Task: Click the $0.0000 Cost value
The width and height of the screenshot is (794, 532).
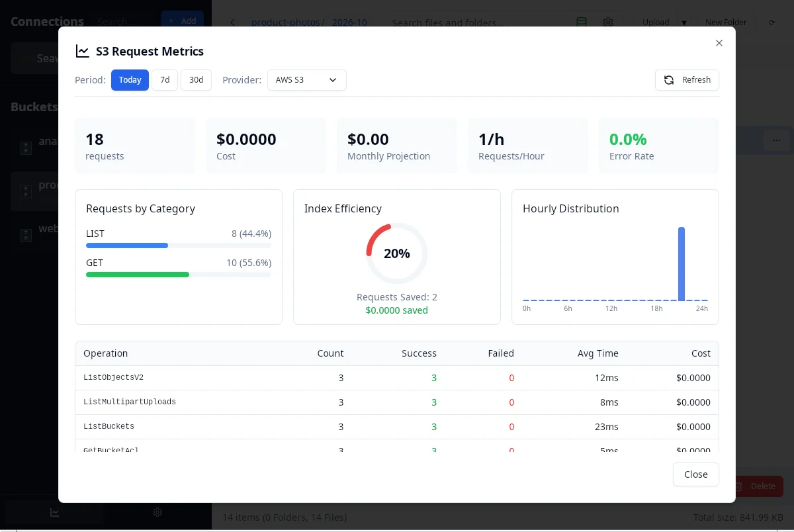Action: tap(246, 139)
